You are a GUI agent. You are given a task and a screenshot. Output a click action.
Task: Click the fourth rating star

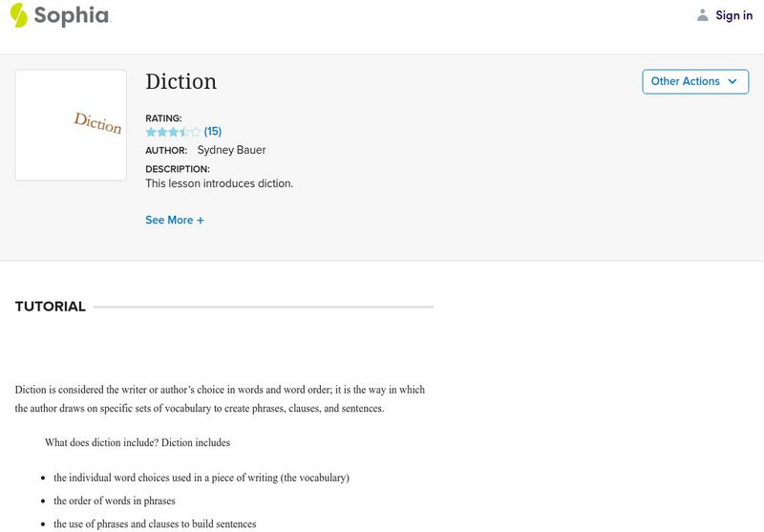(x=184, y=132)
